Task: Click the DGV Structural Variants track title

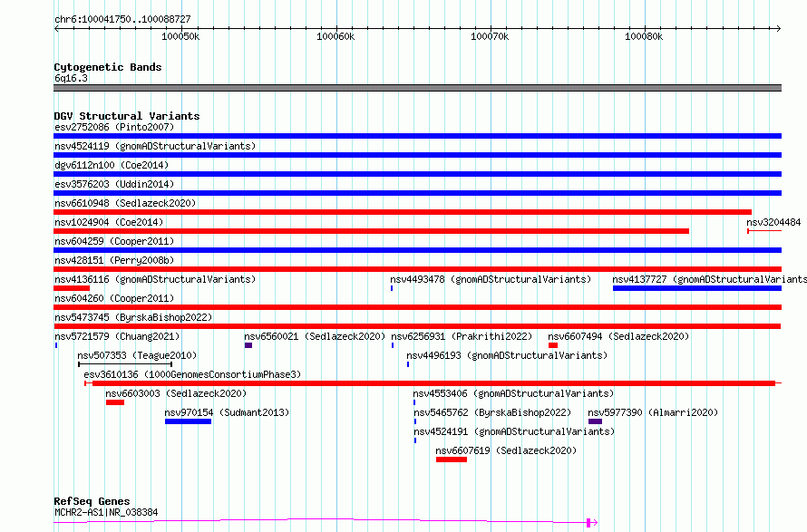Action: coord(127,116)
